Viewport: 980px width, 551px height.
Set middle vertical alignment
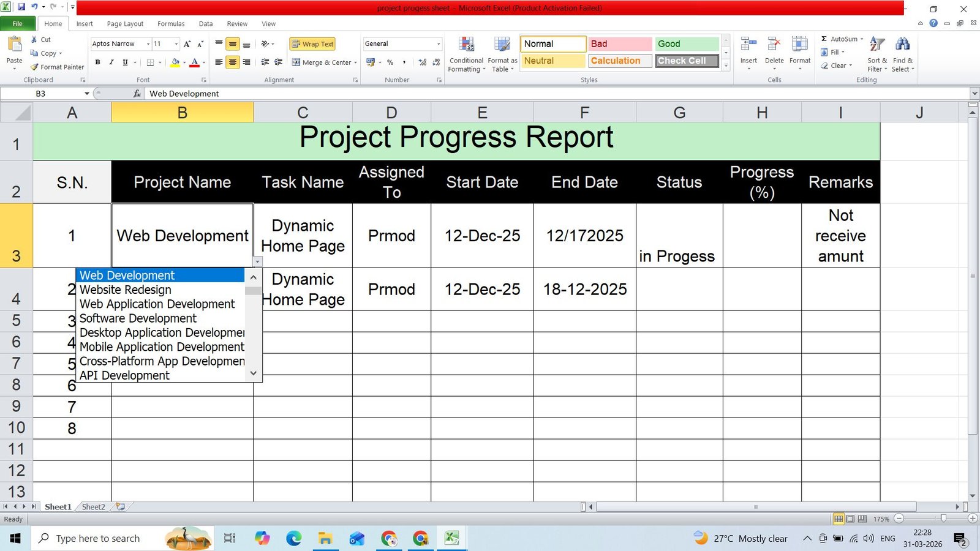pyautogui.click(x=232, y=44)
